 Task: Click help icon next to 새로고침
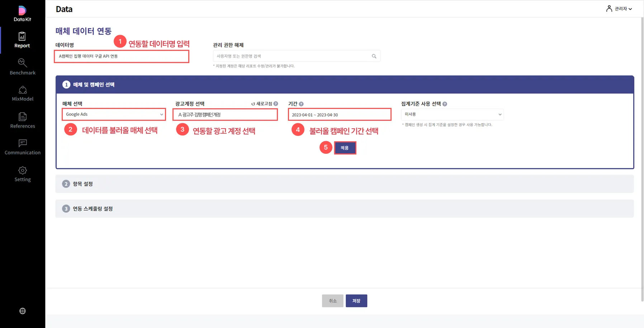[276, 104]
